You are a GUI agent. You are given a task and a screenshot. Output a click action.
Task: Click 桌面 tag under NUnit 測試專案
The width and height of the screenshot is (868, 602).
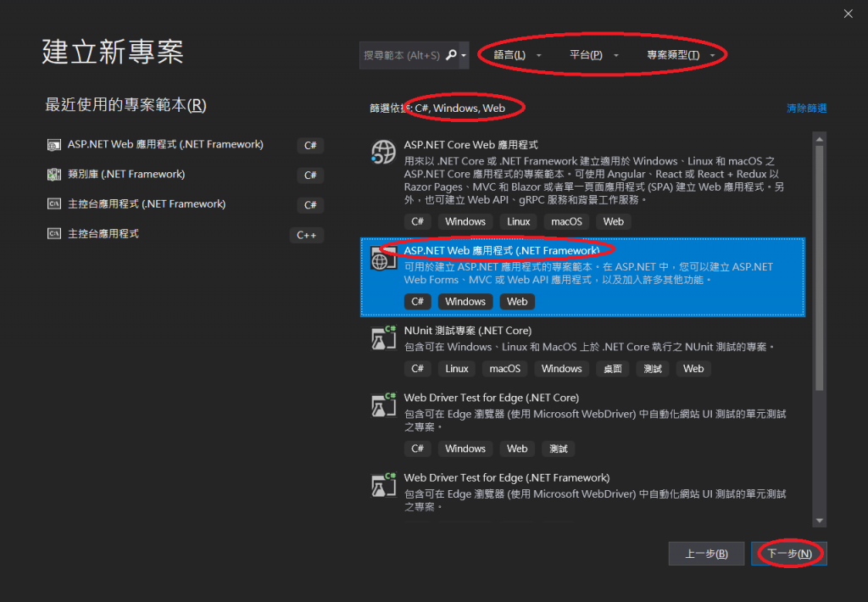(x=612, y=369)
